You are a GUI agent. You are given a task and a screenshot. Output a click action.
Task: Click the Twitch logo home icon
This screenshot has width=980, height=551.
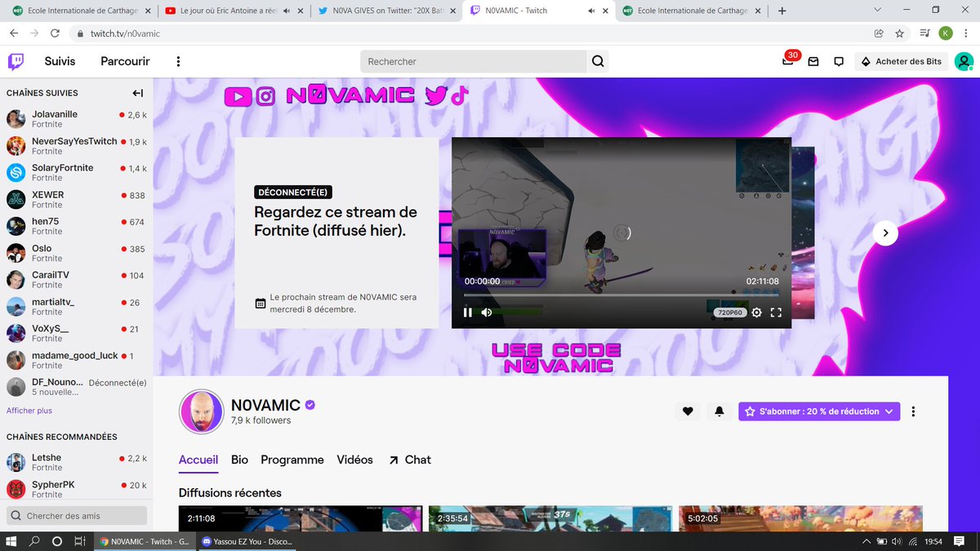pyautogui.click(x=16, y=61)
